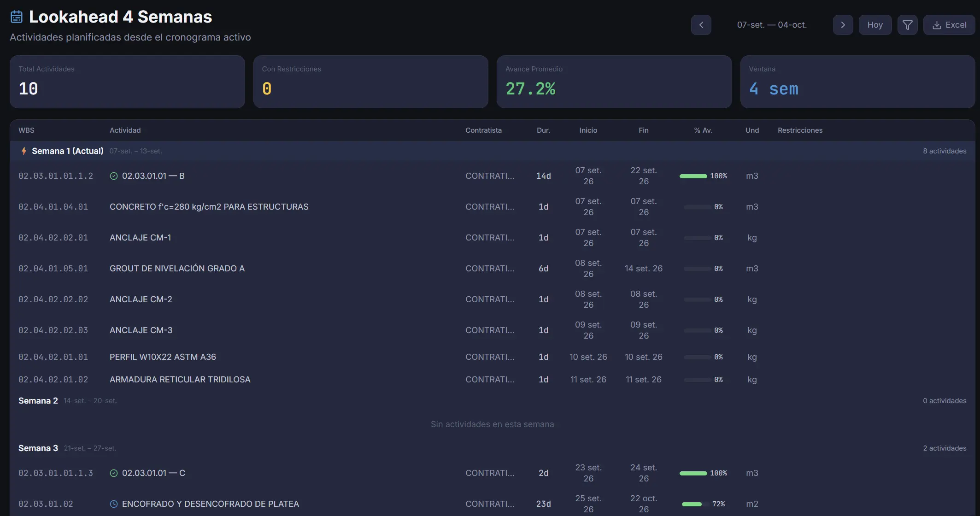This screenshot has width=980, height=516.
Task: Select the PERFIL W10X22 ASTM A36 activity
Action: pos(163,357)
